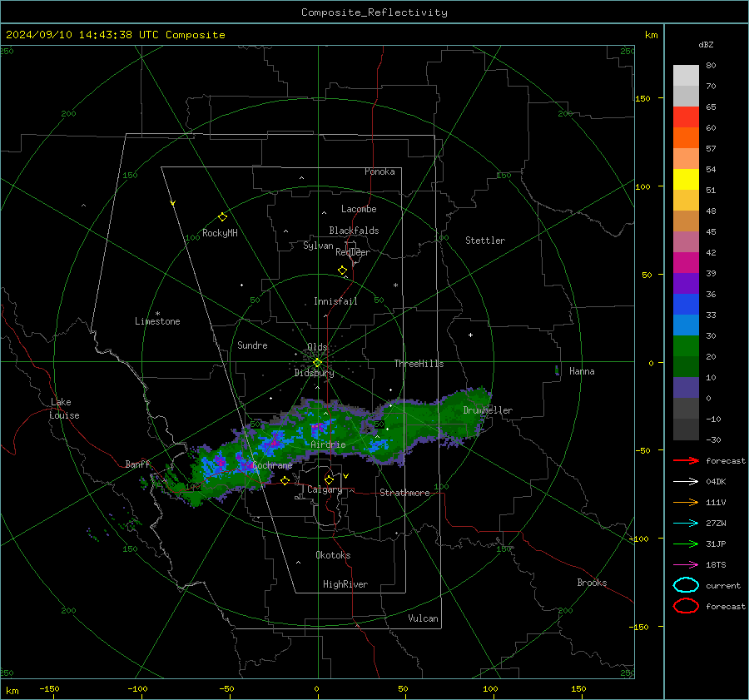The image size is (749, 700).
Task: Click the RockyMH label
Action: 220,233
